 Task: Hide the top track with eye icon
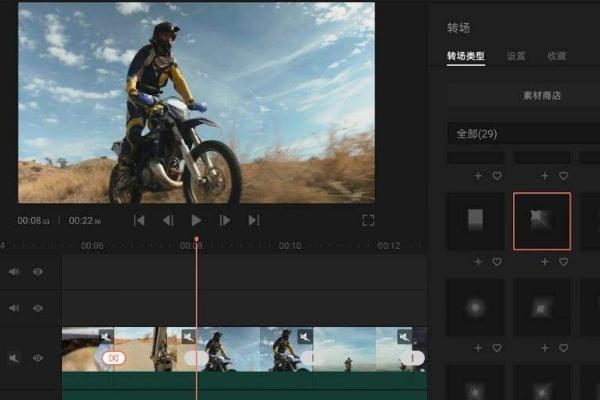coord(38,272)
